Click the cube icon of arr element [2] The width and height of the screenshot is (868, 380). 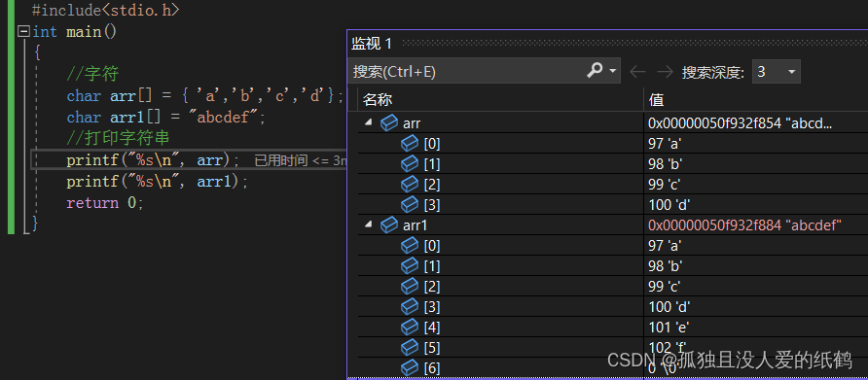409,185
